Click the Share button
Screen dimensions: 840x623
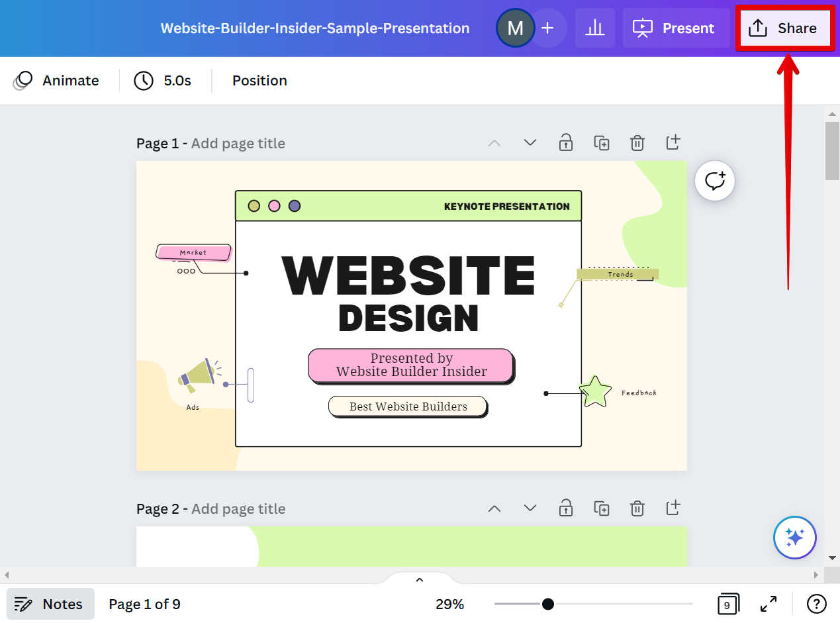[784, 28]
